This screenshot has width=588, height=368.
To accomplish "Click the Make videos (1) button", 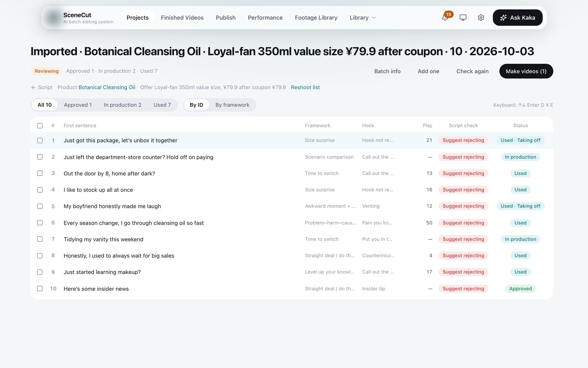I will (x=526, y=71).
